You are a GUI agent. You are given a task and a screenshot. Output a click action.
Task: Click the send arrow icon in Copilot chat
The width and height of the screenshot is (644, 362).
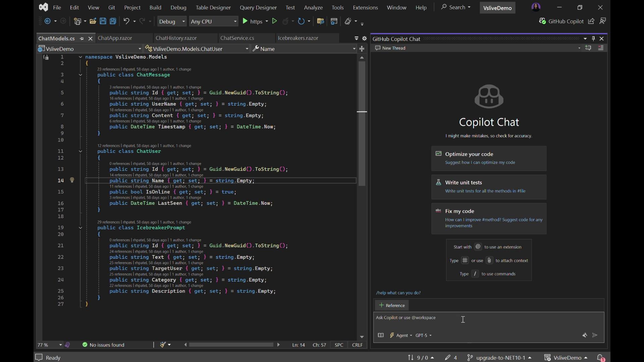pyautogui.click(x=595, y=335)
